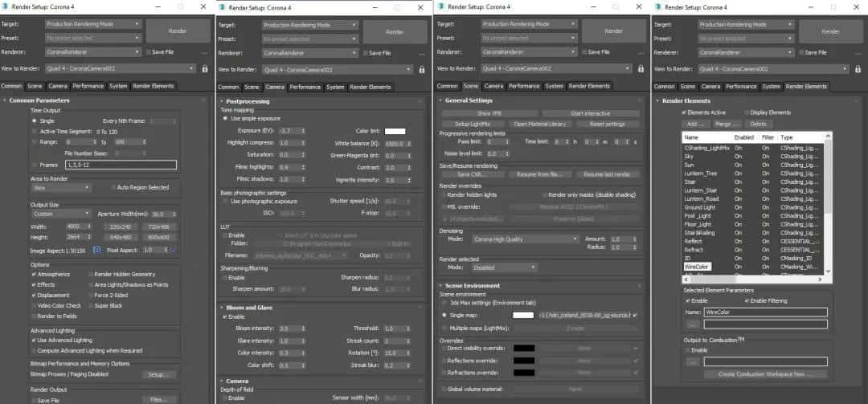Screen dimensions: 868x404
Task: Click lock icon in the Common Parameters window
Action: [205, 69]
